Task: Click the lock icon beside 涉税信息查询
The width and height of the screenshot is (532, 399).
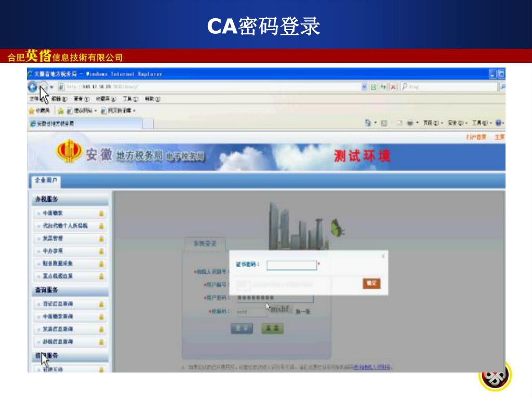Action: click(x=101, y=342)
